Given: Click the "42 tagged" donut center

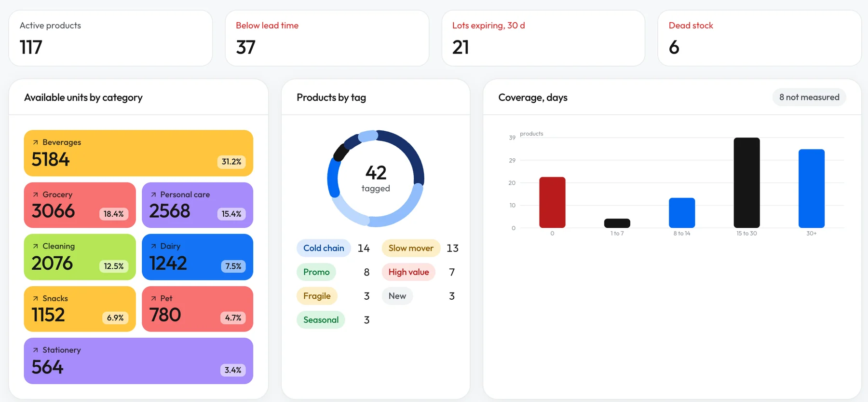Looking at the screenshot, I should [x=376, y=179].
